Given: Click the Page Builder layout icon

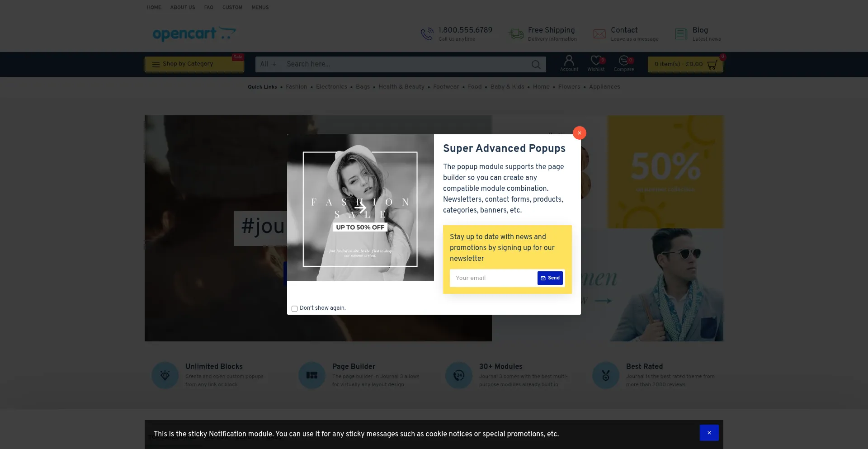Looking at the screenshot, I should [312, 375].
